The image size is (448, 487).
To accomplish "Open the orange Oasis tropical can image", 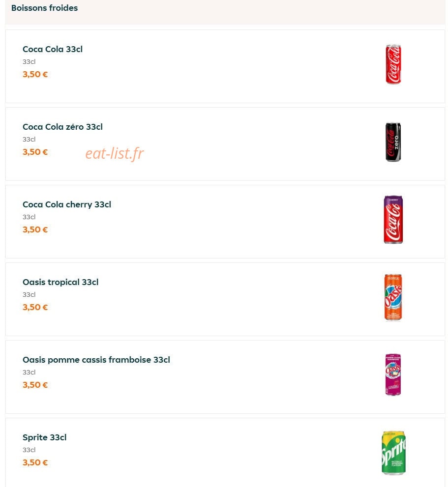I will click(393, 297).
